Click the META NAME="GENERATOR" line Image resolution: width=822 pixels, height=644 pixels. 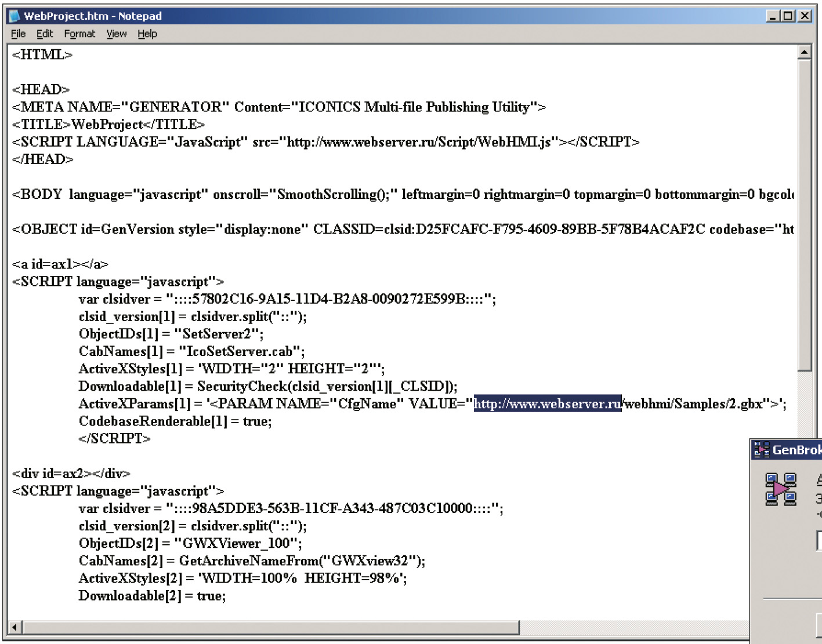pos(279,107)
